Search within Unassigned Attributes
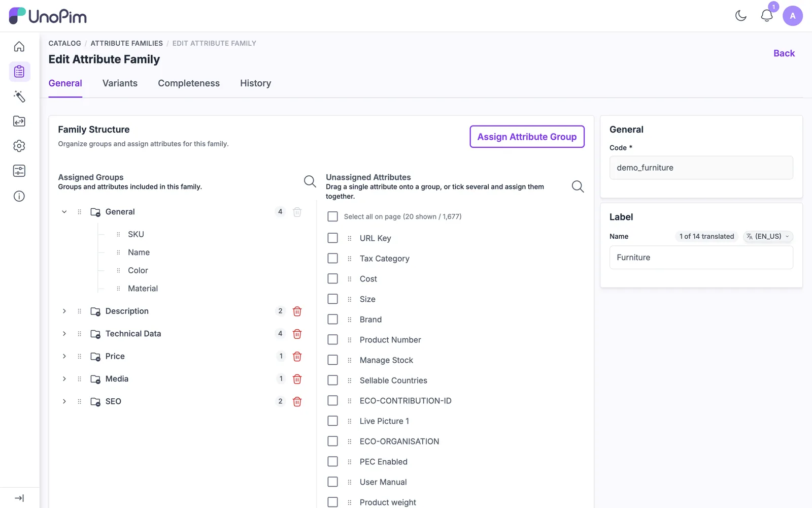Image resolution: width=812 pixels, height=508 pixels. click(x=578, y=186)
